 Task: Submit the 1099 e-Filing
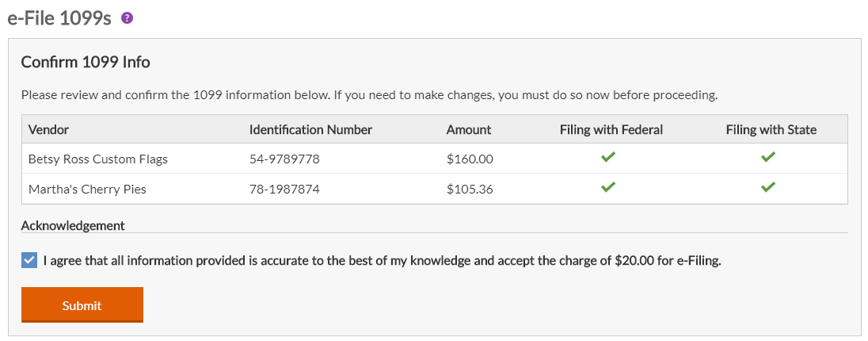(x=82, y=305)
